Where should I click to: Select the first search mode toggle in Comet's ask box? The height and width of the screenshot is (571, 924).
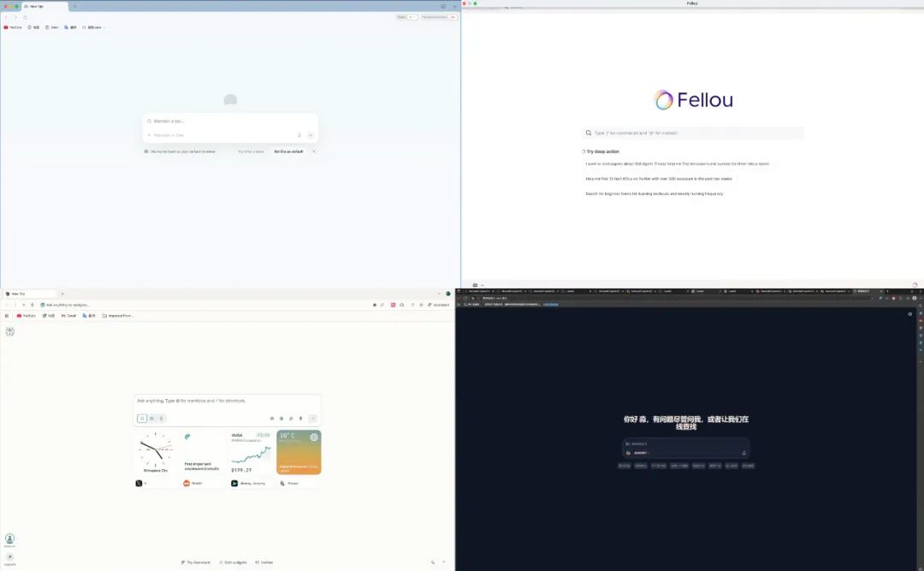[142, 419]
